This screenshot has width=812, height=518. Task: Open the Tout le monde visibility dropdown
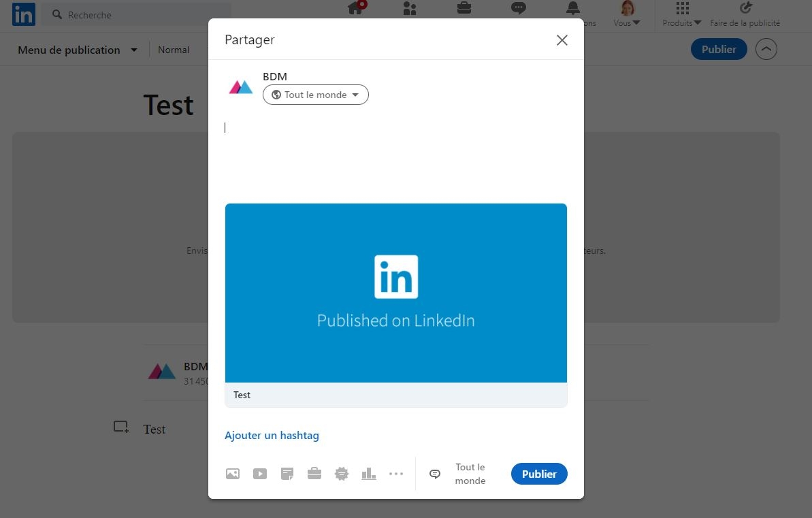click(x=316, y=95)
